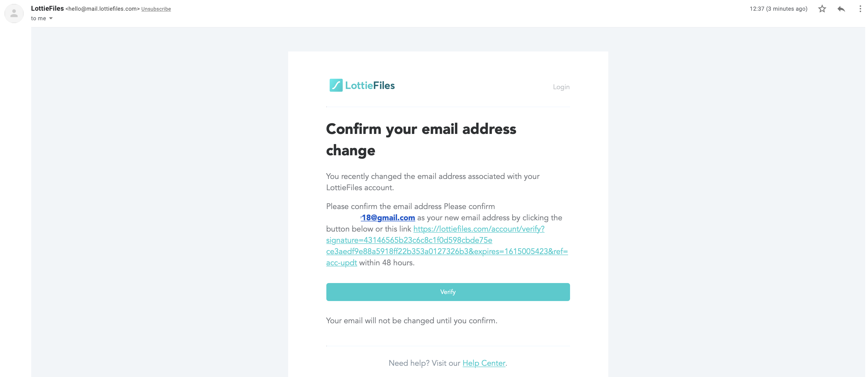This screenshot has width=868, height=377.
Task: Click the acc-updt end of verification link
Action: 341,263
